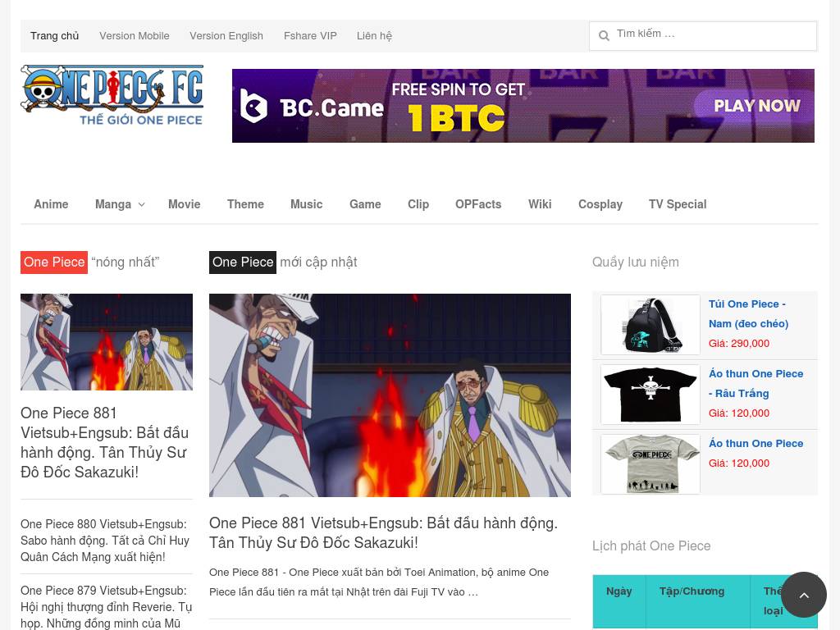Open the Anime category
The height and width of the screenshot is (630, 840).
pos(51,204)
